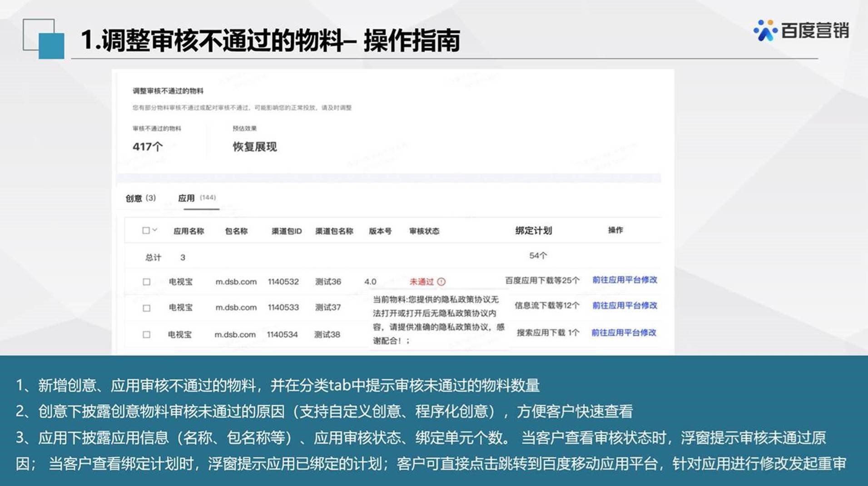
Task: Click 信息流下载等12个 bound plan cell
Action: 547,306
